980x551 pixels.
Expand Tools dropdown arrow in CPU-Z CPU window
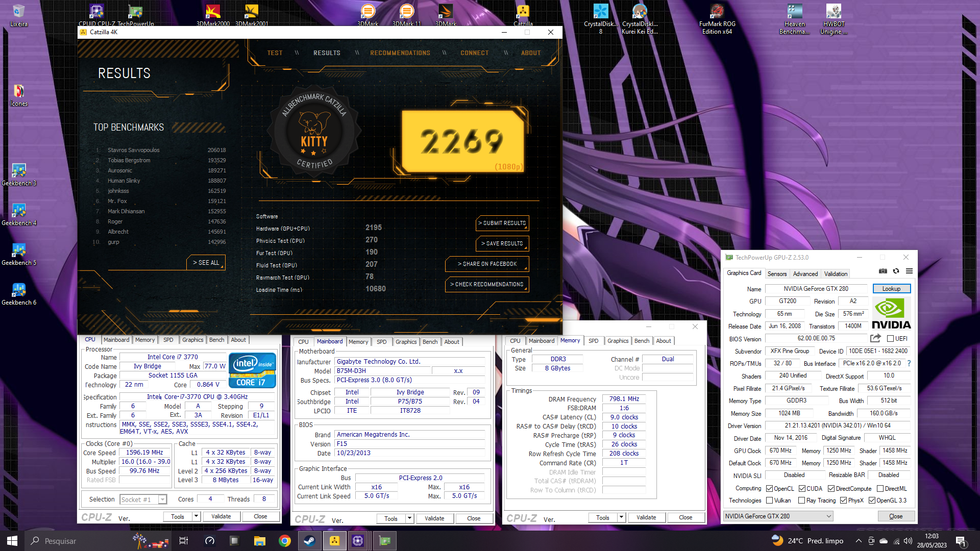(x=196, y=516)
